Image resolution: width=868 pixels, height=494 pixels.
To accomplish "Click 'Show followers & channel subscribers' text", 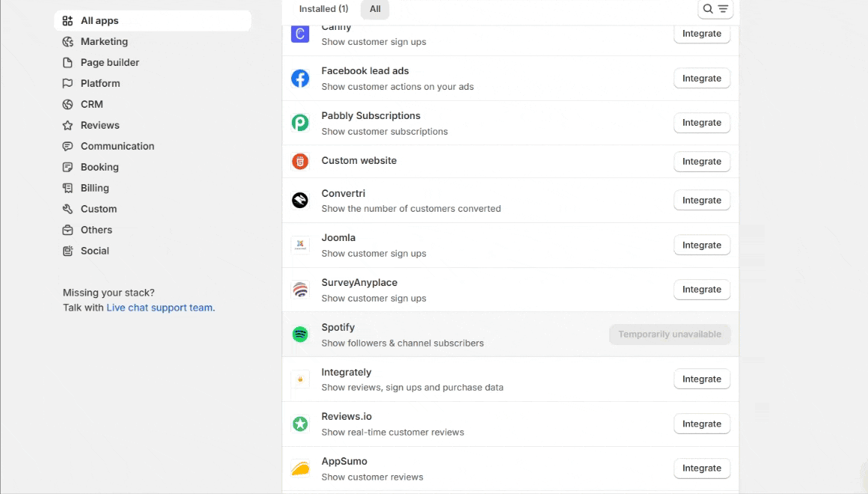I will [x=403, y=343].
